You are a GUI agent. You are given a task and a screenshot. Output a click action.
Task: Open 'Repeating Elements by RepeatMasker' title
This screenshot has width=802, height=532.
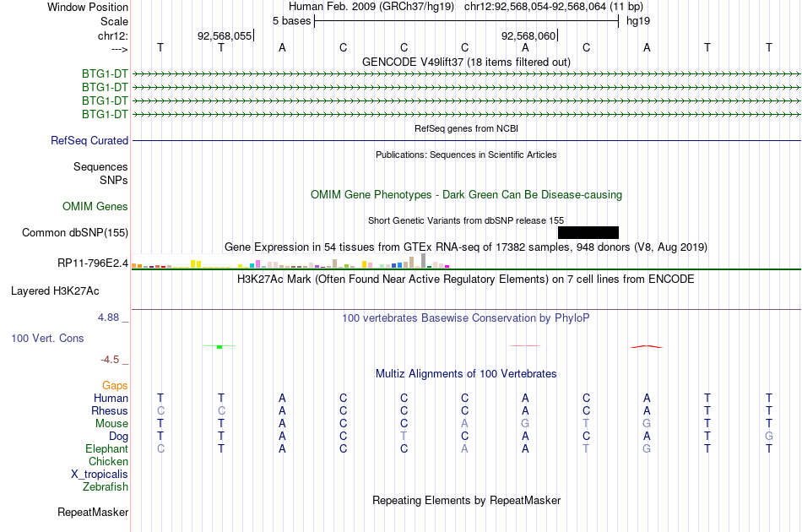click(x=467, y=500)
